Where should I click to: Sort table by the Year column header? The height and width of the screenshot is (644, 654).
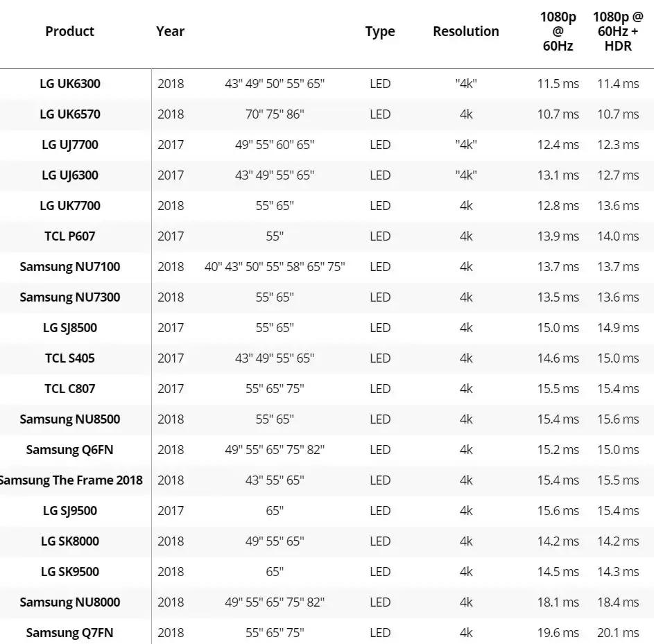[x=170, y=31]
